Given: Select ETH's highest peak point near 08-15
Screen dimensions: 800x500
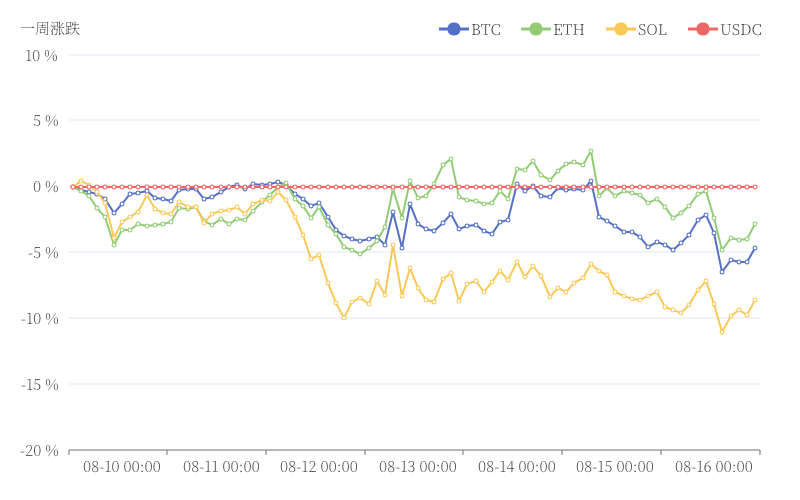Looking at the screenshot, I should tap(591, 151).
